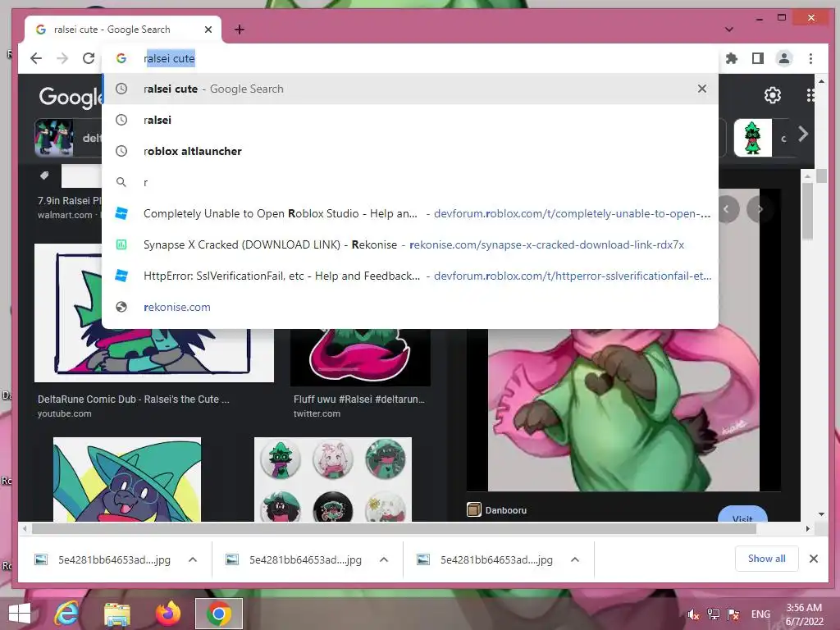Open the first downloaded 5e4281bb64653ad jpg file
This screenshot has height=630, width=840.
[103, 559]
